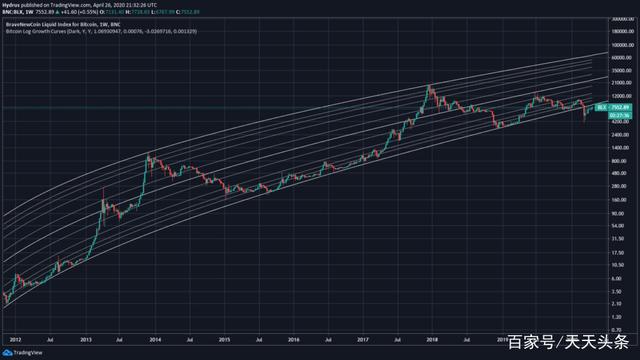Click the 21000.00 price axis label
The width and height of the screenshot is (640, 360).
pyautogui.click(x=622, y=83)
